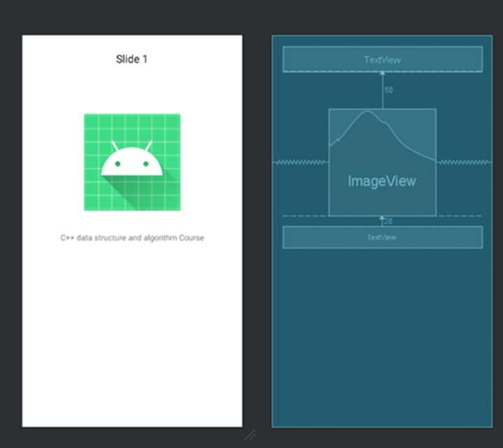Click empty white area of the design preview
503x448 pixels.
tap(132, 335)
